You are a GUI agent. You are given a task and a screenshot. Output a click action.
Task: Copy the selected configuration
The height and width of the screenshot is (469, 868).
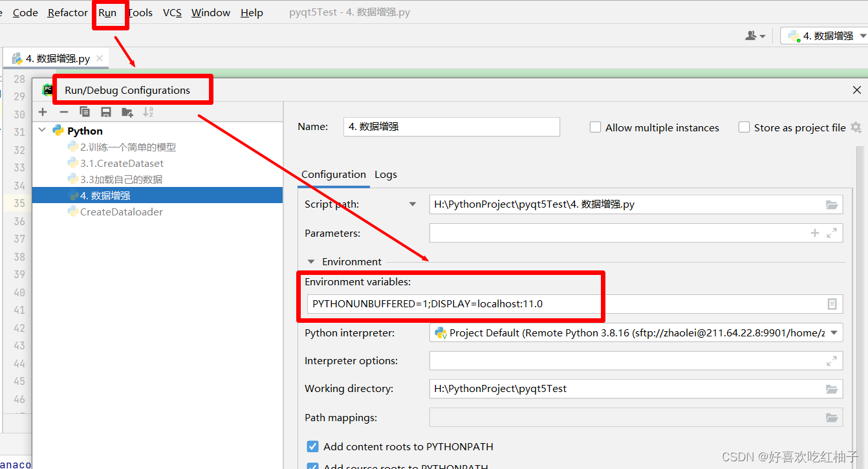coord(84,111)
